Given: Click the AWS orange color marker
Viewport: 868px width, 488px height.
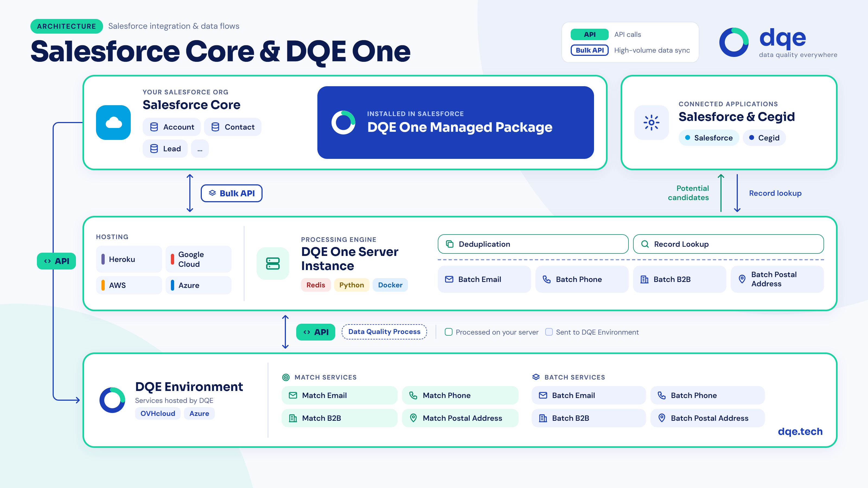Looking at the screenshot, I should click(103, 285).
